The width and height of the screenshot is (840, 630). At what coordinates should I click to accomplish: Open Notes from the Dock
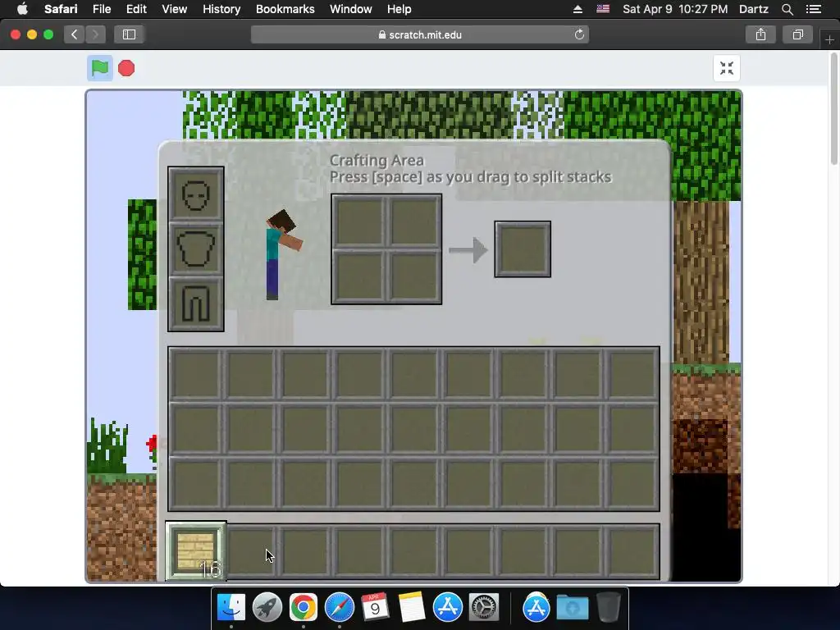pos(412,607)
